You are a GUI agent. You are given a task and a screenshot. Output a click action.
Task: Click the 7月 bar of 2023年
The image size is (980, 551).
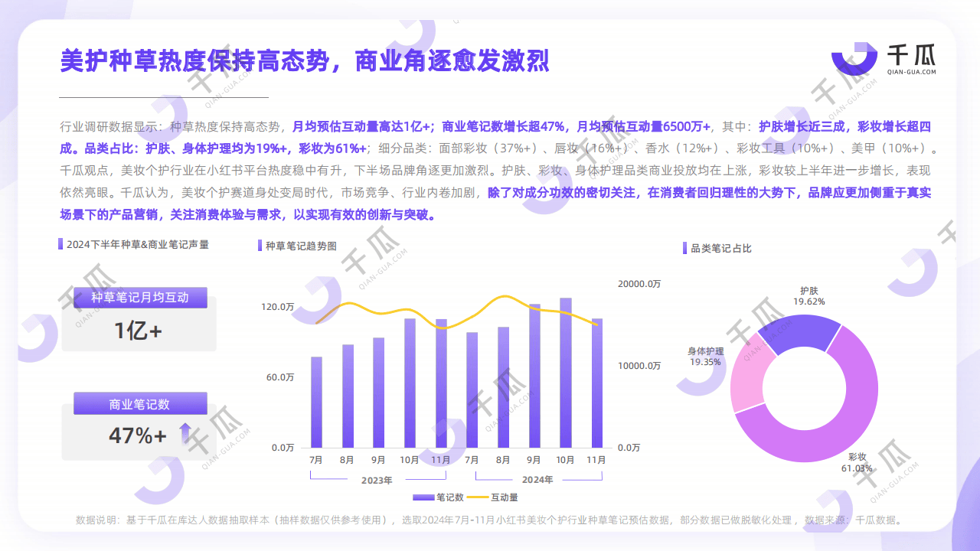point(316,402)
